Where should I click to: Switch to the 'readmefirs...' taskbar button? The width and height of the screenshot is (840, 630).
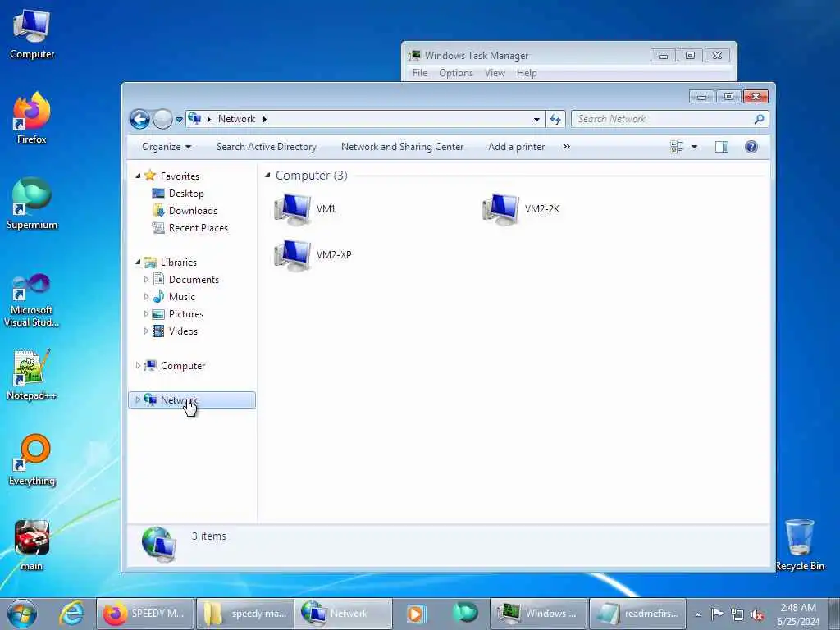(637, 614)
